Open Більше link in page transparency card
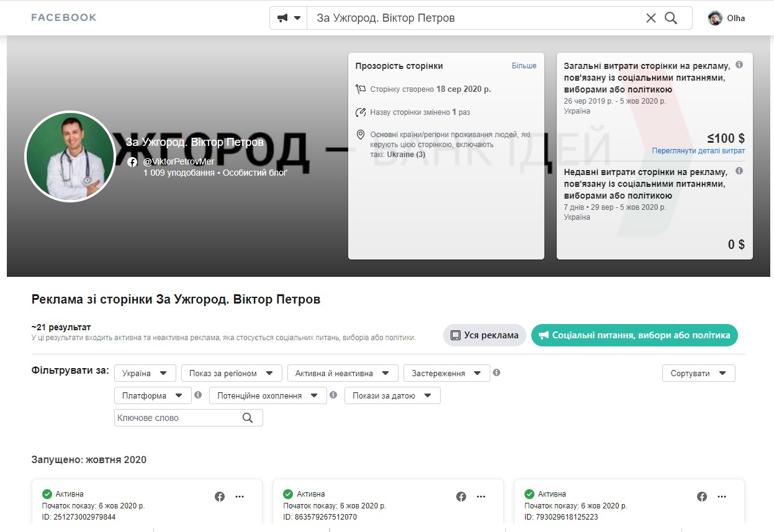 click(x=524, y=66)
